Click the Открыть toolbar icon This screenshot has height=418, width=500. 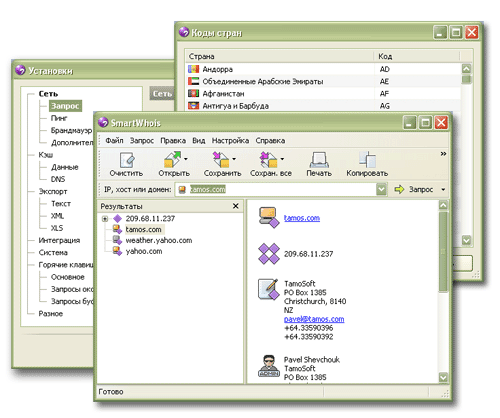[x=172, y=159]
